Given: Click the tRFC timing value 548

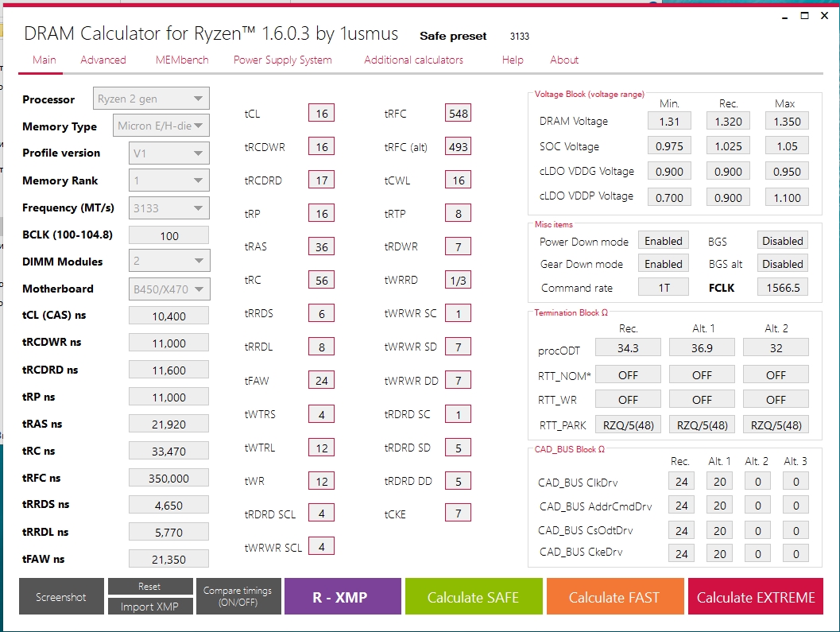Looking at the screenshot, I should pyautogui.click(x=458, y=113).
